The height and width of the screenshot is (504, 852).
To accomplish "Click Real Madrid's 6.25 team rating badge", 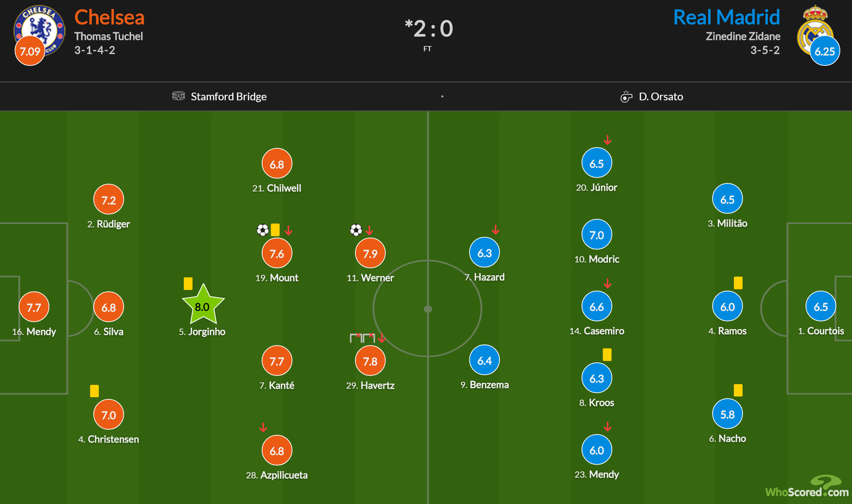I will [825, 51].
